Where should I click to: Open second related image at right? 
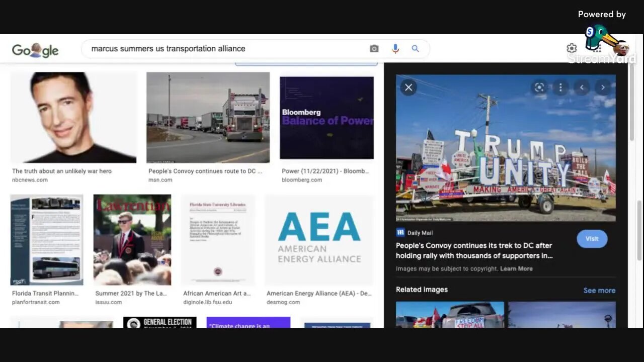coord(562,315)
